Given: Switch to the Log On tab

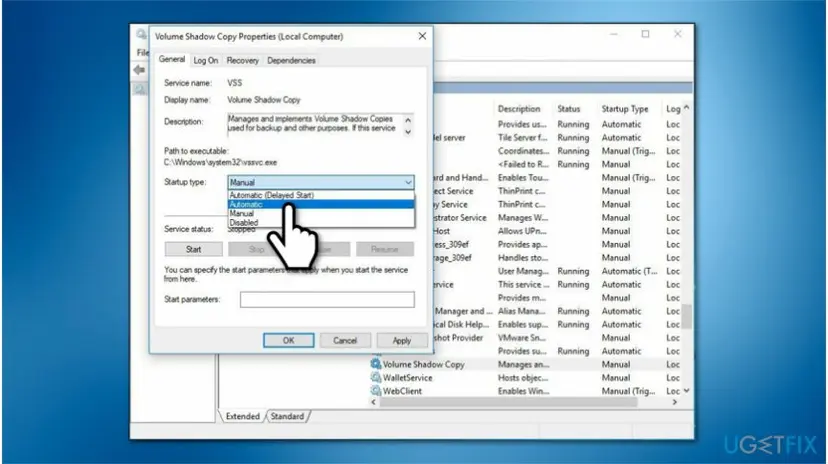Looking at the screenshot, I should coord(205,60).
